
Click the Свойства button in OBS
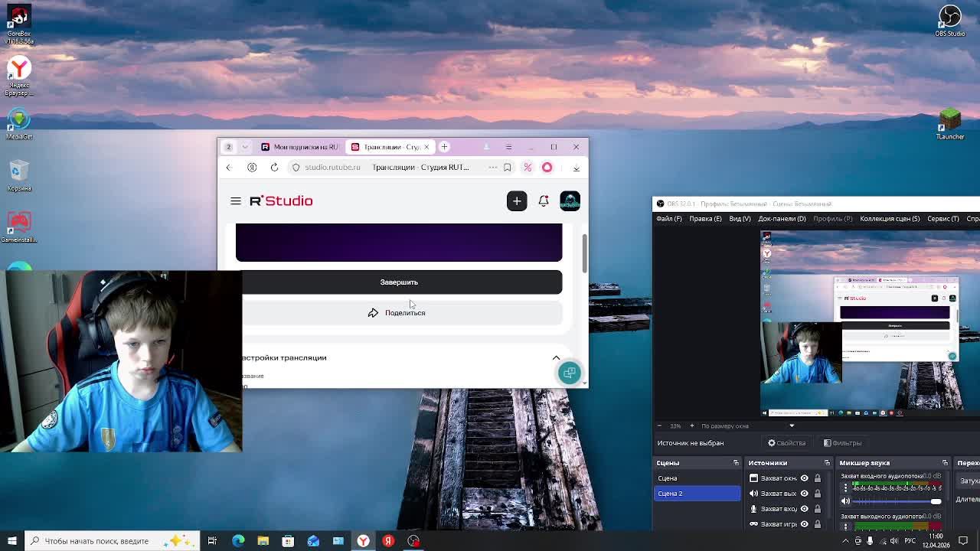click(x=786, y=442)
